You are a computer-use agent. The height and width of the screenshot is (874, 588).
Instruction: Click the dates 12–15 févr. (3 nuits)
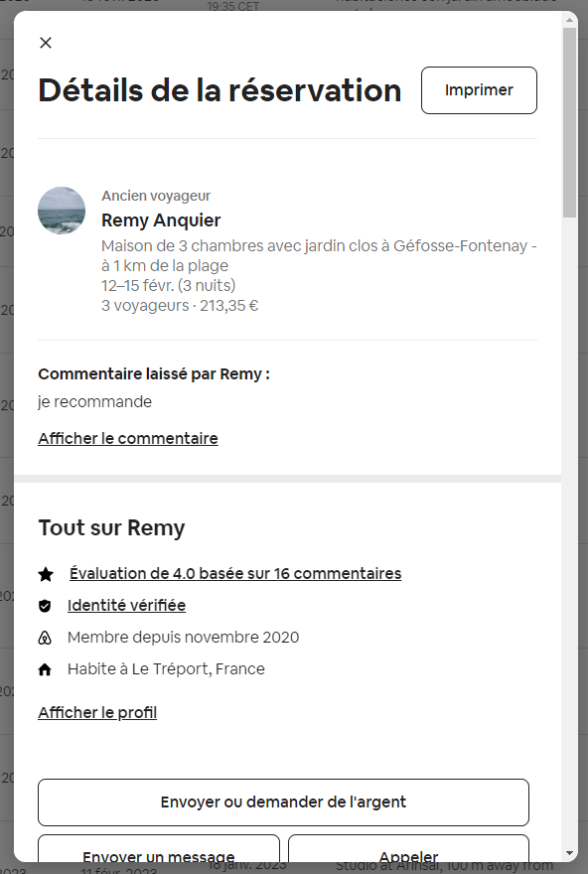168,285
